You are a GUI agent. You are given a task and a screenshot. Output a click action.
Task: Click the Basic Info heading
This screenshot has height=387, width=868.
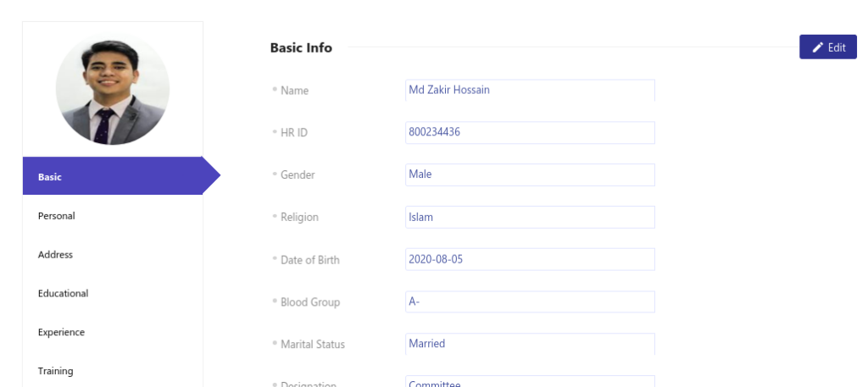point(301,47)
